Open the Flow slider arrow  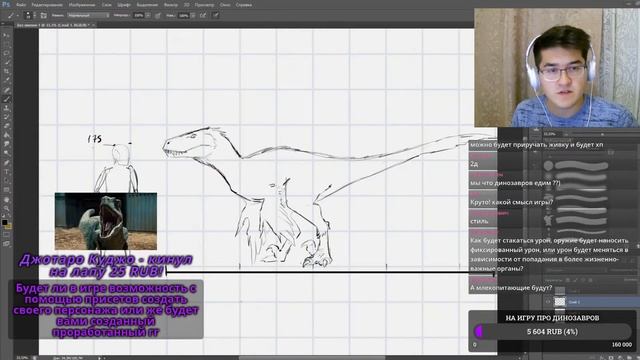(x=192, y=16)
